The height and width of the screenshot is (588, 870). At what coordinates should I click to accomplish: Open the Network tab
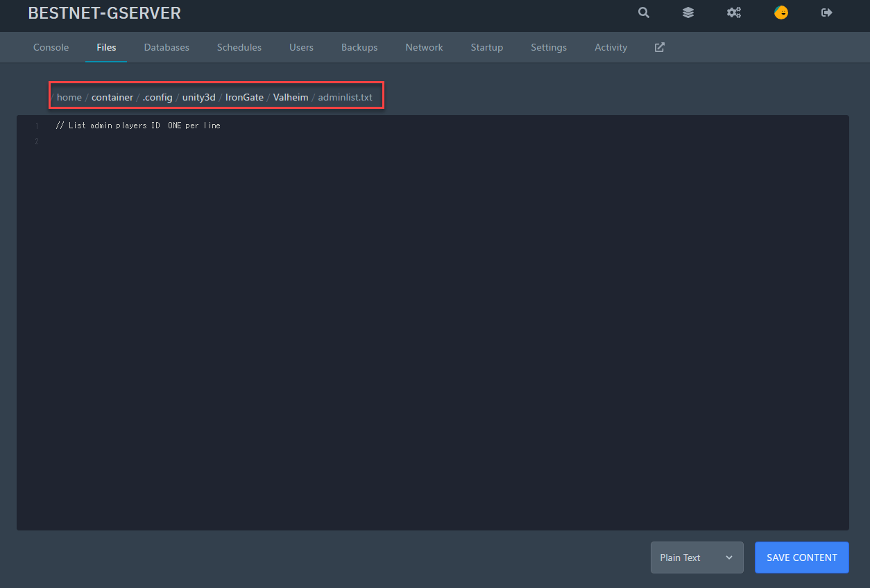click(424, 47)
